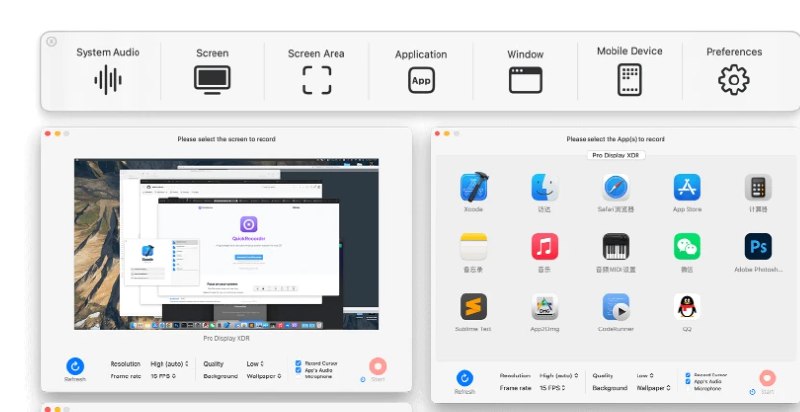Select the Music app icon

click(544, 247)
